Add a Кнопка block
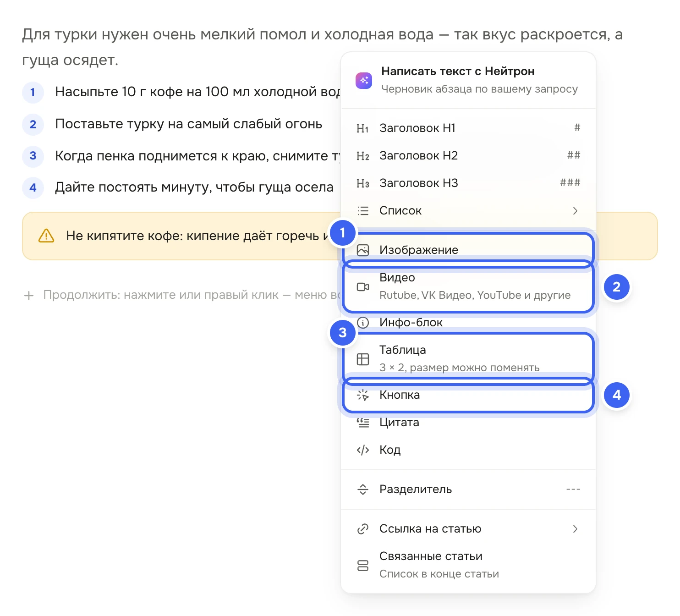Screen dimensions: 680x616 click(x=468, y=395)
